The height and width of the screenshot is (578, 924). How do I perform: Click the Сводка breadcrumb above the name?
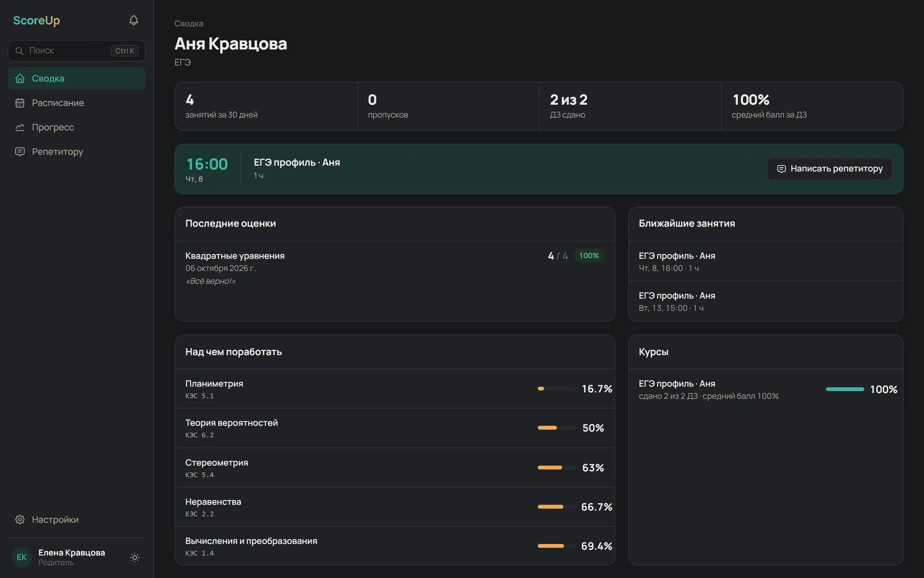point(189,24)
